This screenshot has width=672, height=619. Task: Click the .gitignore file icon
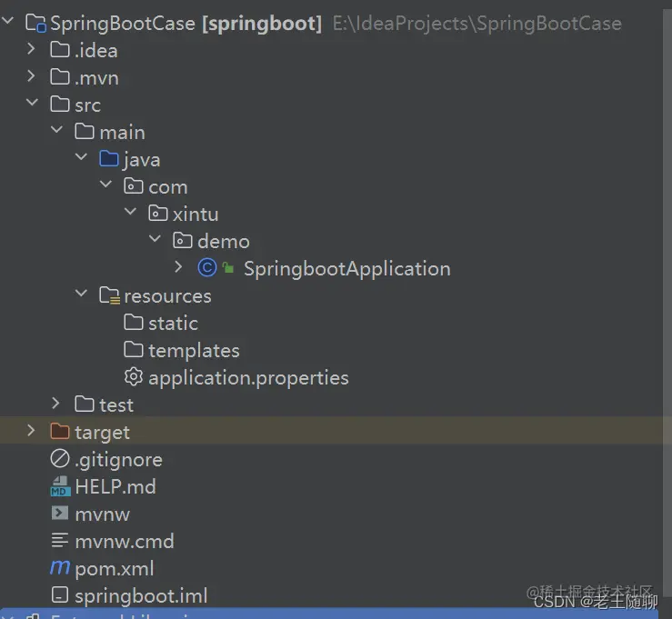click(60, 459)
